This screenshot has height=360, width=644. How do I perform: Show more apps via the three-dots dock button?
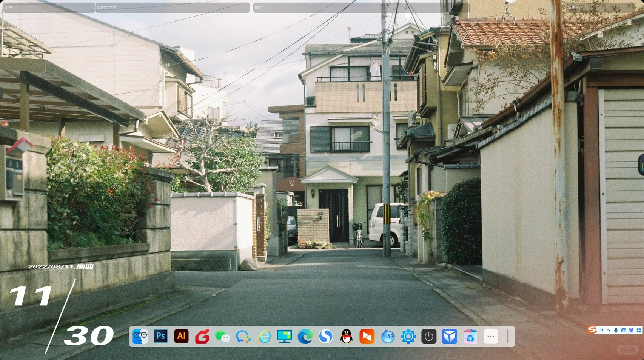(491, 336)
